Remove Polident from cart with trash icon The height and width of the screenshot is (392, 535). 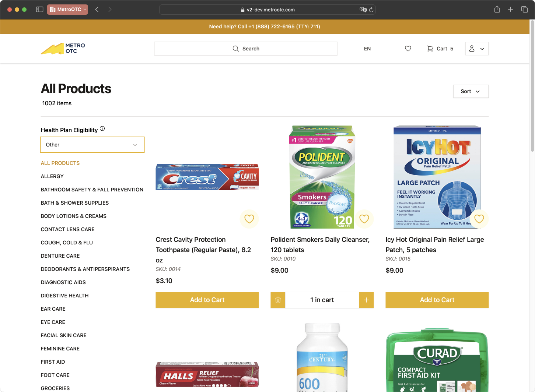tap(278, 300)
